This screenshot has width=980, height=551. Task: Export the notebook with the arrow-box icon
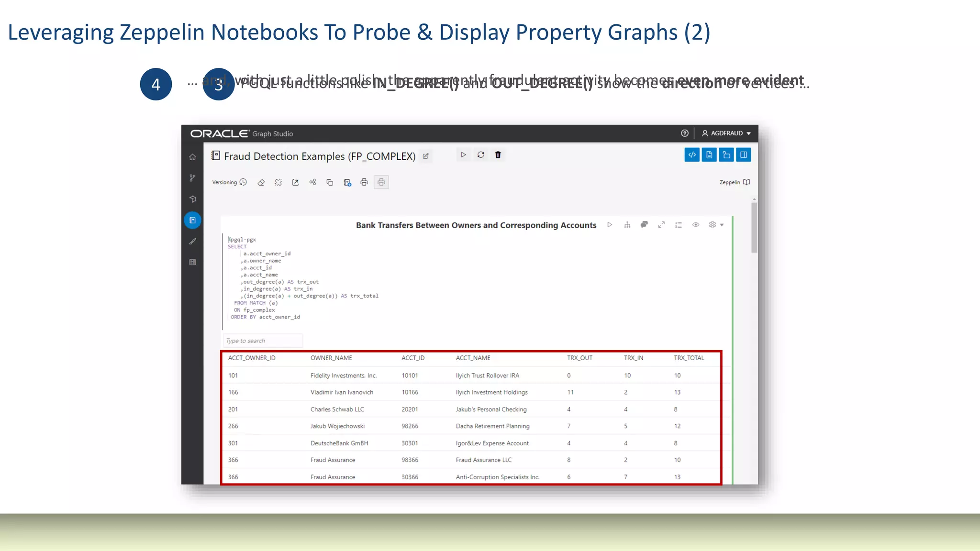[295, 182]
